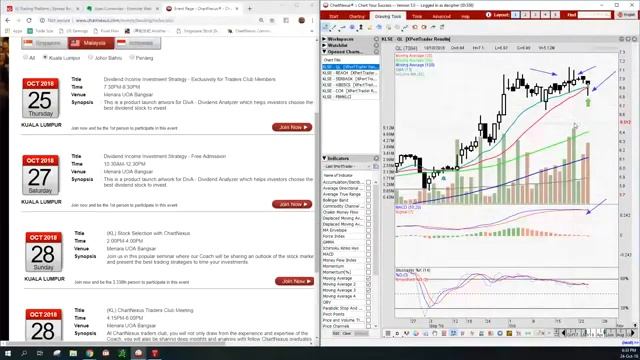Go back in the browser

pyautogui.click(x=8, y=20)
